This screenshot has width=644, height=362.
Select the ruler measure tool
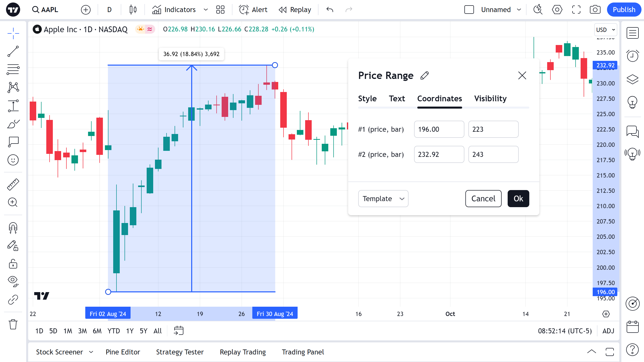coord(13,184)
